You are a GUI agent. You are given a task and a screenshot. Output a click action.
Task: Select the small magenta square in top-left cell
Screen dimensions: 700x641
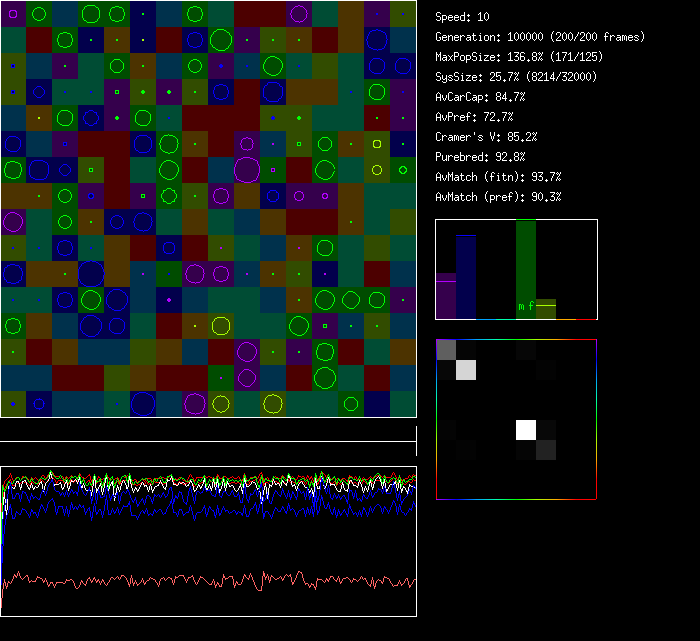13,14
